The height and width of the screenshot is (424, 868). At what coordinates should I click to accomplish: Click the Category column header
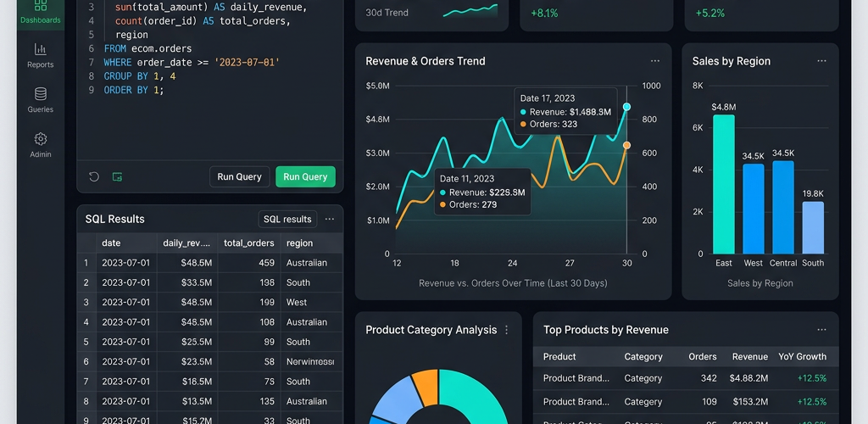point(643,356)
